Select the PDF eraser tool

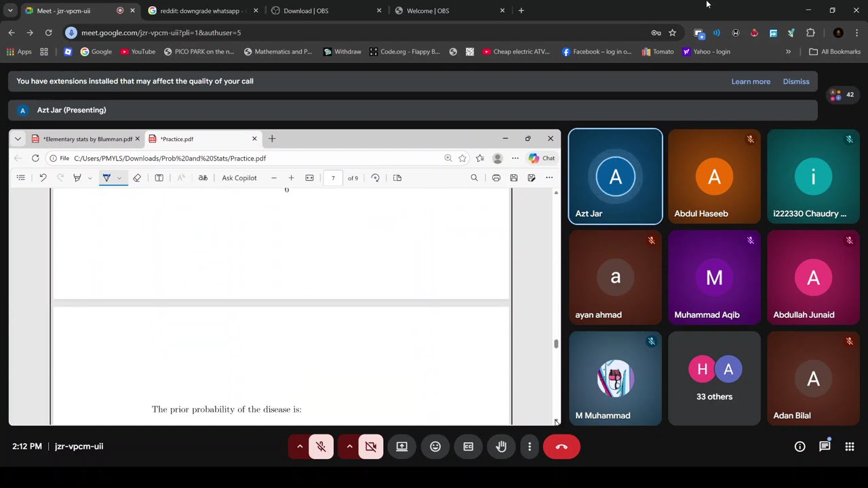coord(137,178)
